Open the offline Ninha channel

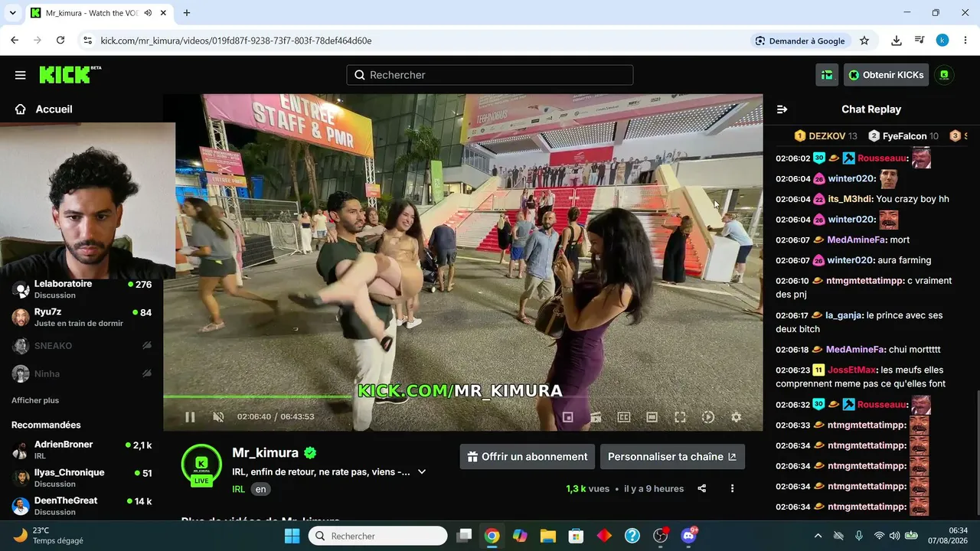82,373
